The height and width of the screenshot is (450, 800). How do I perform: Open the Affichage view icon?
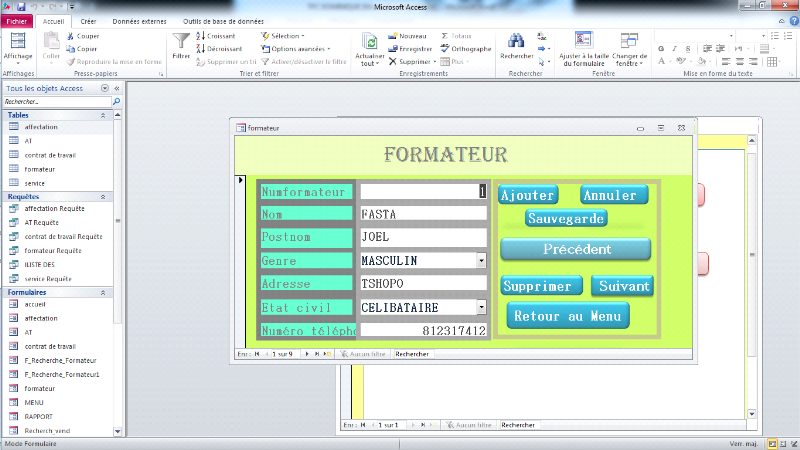[x=17, y=41]
